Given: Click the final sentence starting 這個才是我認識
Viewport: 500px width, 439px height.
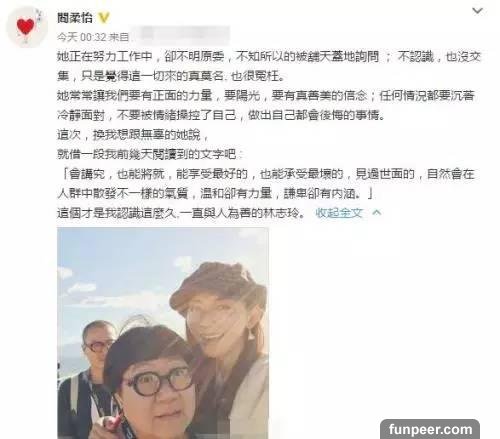Looking at the screenshot, I should point(181,213).
